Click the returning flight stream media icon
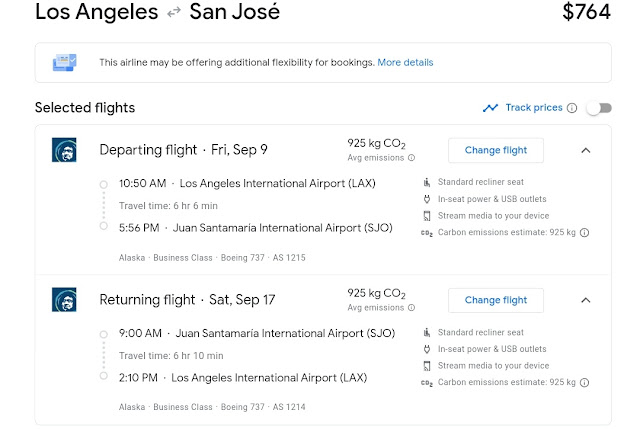Viewport: 640px width, 429px height. 427,365
